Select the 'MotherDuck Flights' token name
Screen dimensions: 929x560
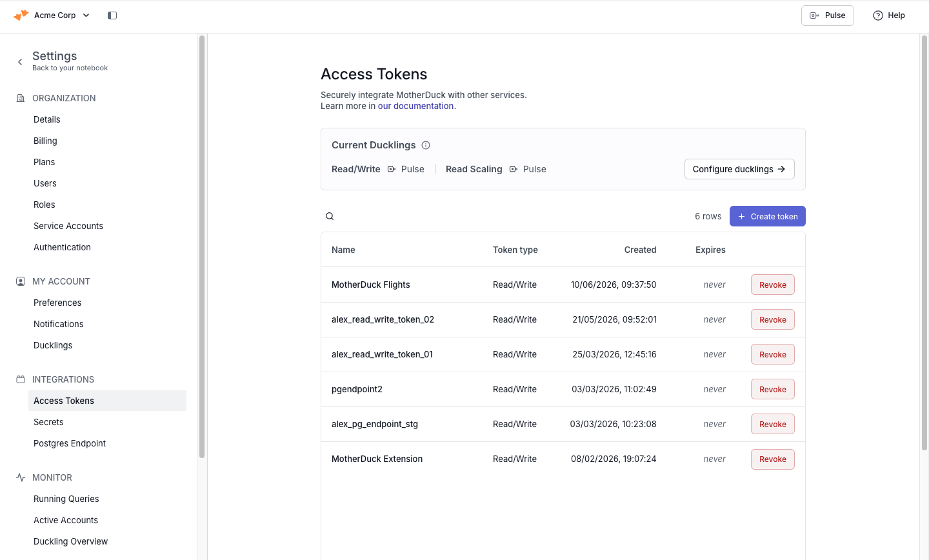click(x=370, y=285)
